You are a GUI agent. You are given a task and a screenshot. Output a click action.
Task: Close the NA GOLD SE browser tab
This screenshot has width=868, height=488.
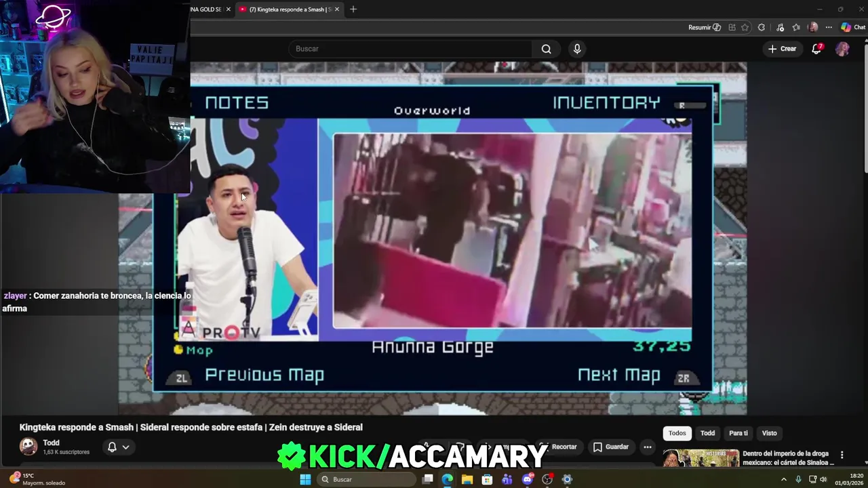228,9
